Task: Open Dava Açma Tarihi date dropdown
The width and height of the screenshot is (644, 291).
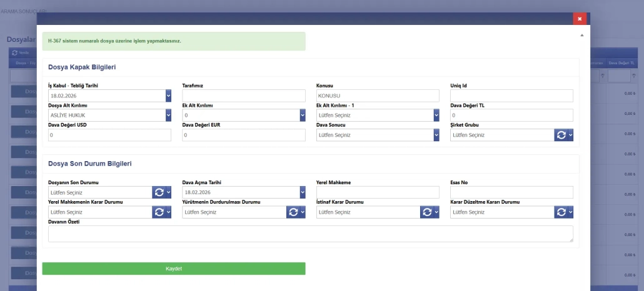Action: (x=302, y=192)
